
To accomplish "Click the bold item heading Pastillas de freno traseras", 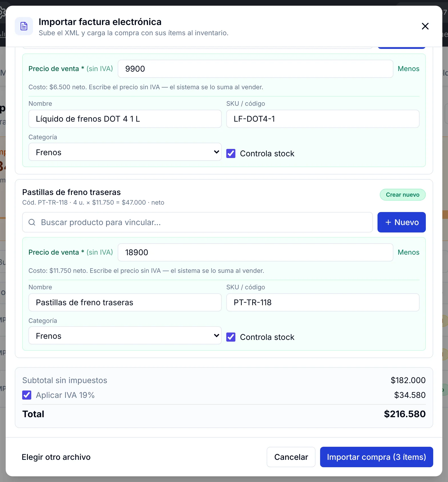I will pyautogui.click(x=72, y=192).
